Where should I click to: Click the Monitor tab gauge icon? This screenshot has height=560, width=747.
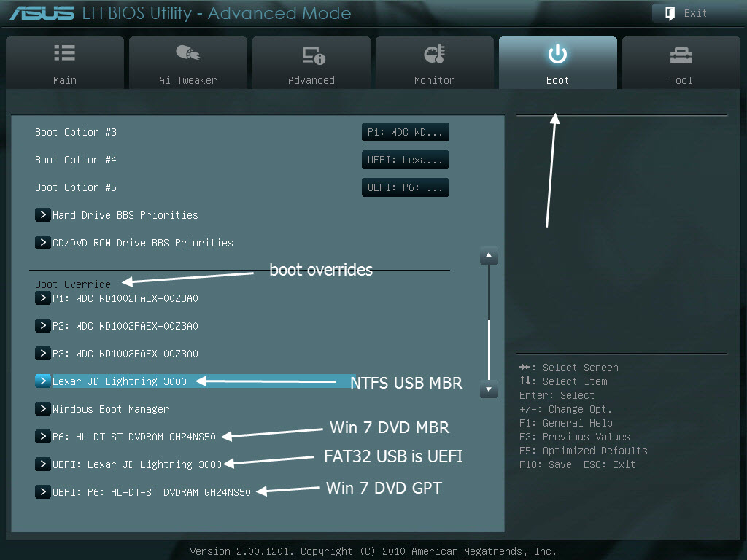(435, 54)
